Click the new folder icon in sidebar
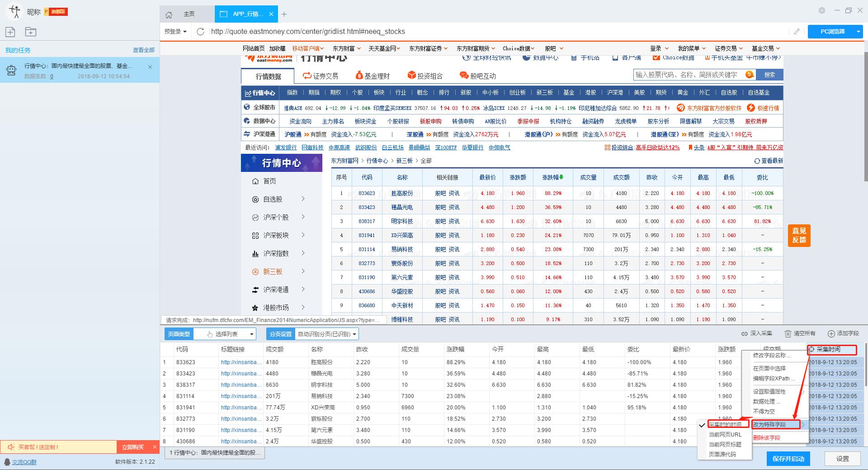The width and height of the screenshot is (868, 470). pyautogui.click(x=31, y=32)
